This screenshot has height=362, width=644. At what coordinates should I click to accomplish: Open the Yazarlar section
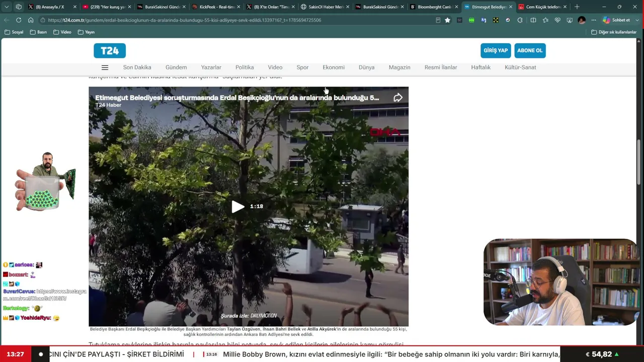tap(211, 67)
